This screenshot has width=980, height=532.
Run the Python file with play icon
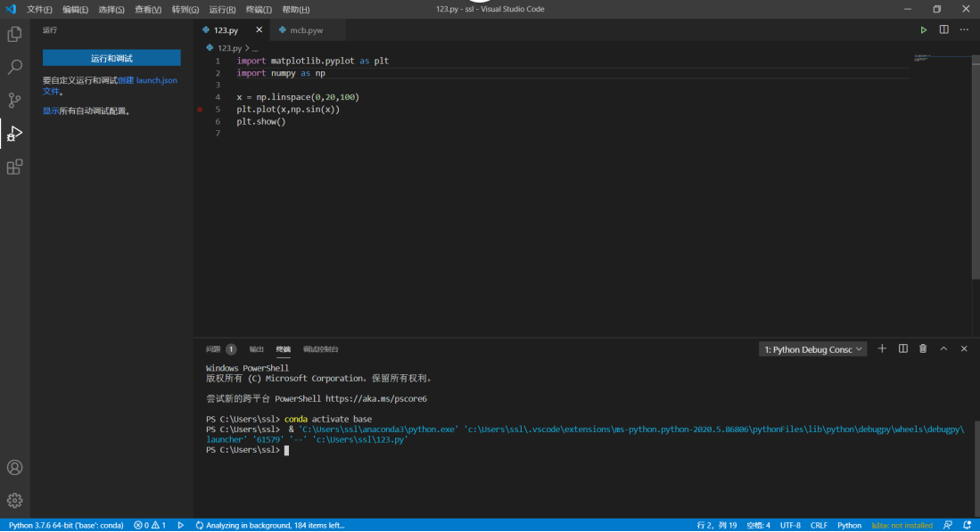click(924, 29)
